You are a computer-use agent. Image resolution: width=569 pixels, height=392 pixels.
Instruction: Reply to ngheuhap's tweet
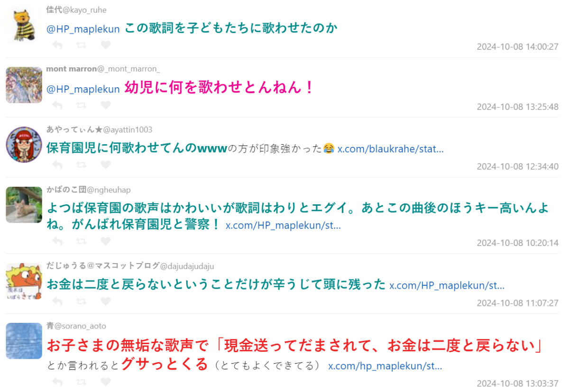click(x=57, y=241)
